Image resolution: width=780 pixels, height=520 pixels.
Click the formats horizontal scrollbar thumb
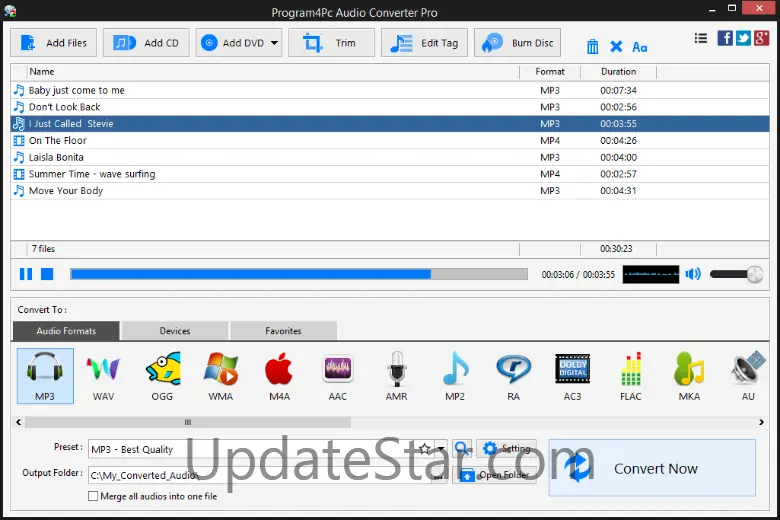(x=188, y=422)
